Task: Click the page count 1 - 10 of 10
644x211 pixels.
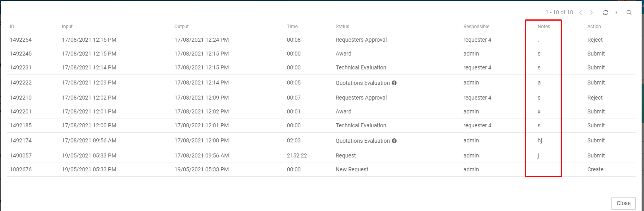Action: (559, 13)
